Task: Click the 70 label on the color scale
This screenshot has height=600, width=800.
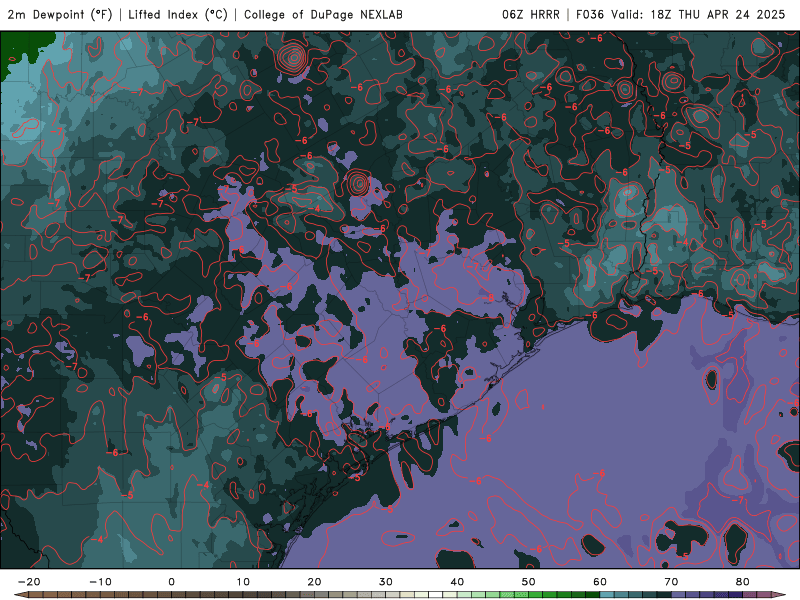Action: pos(671,582)
